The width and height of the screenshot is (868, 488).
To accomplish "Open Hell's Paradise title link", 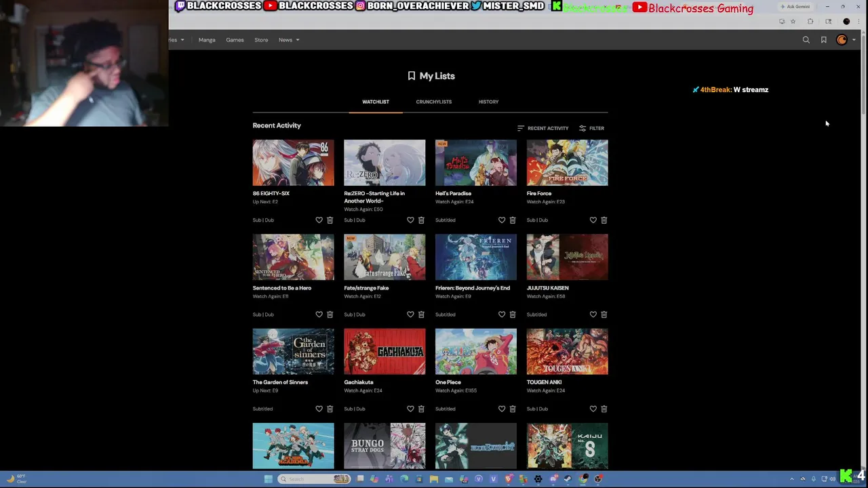I will 453,193.
